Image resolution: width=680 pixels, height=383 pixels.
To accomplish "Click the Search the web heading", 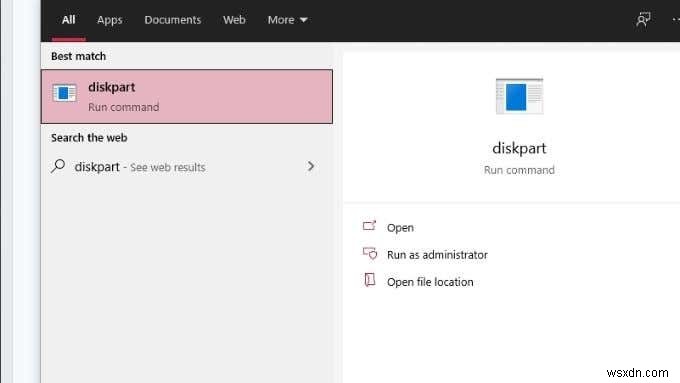I will (x=89, y=138).
